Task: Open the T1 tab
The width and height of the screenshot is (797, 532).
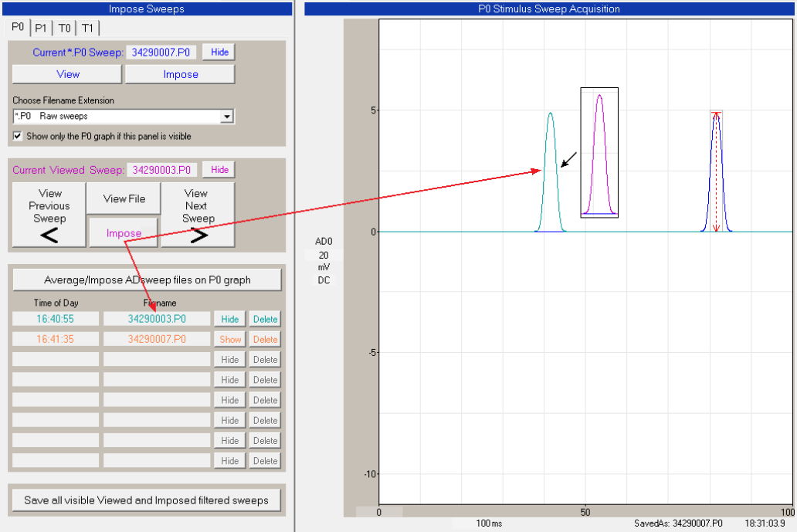Action: pyautogui.click(x=88, y=28)
